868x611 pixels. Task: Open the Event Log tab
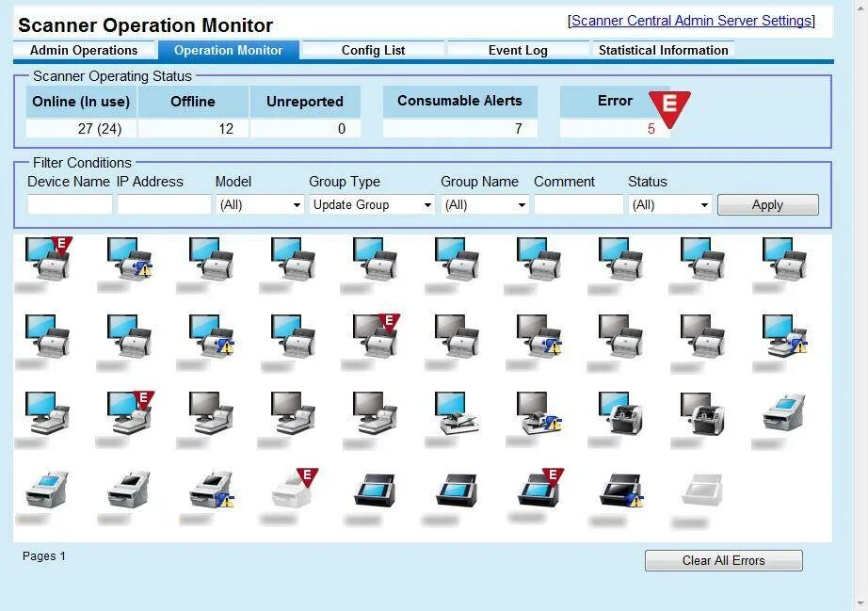point(518,50)
